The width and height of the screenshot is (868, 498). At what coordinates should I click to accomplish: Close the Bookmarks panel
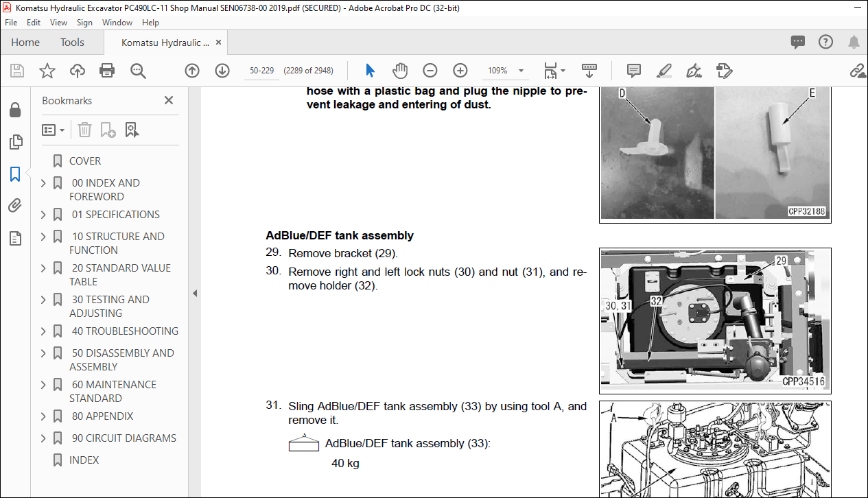coord(169,100)
